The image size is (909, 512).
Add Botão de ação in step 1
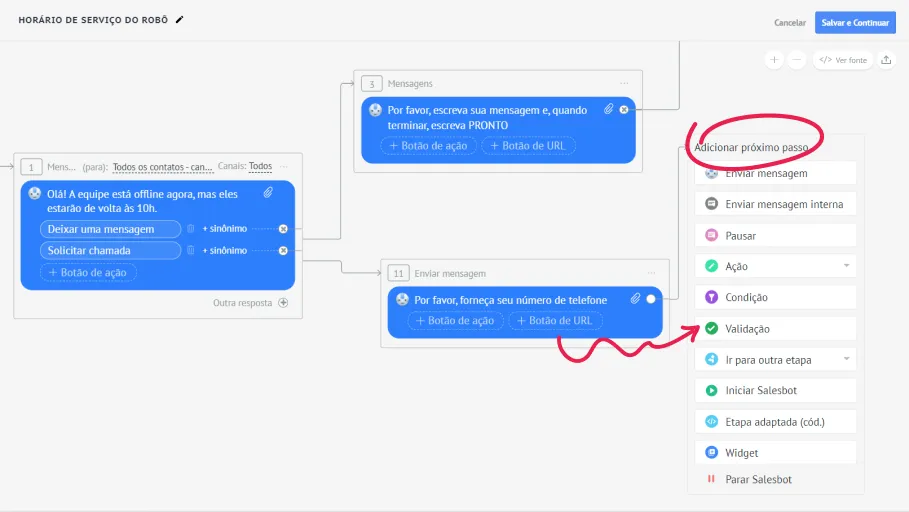coord(88,273)
